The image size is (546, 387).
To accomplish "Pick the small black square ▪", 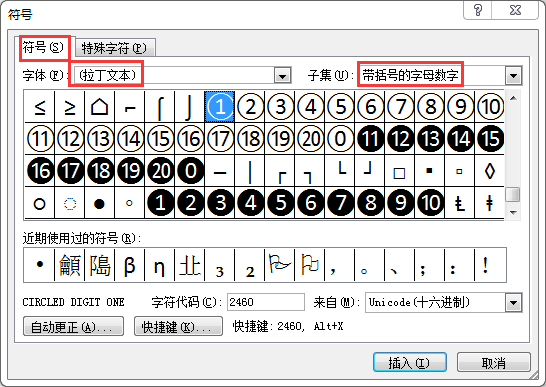I will pos(430,171).
